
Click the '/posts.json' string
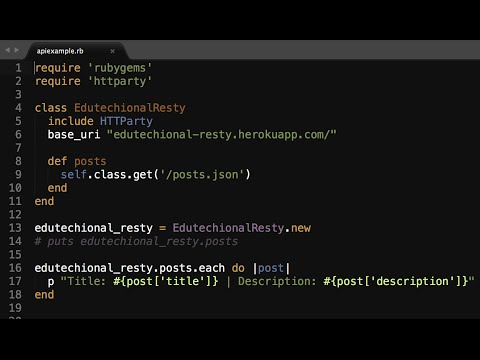click(x=202, y=175)
